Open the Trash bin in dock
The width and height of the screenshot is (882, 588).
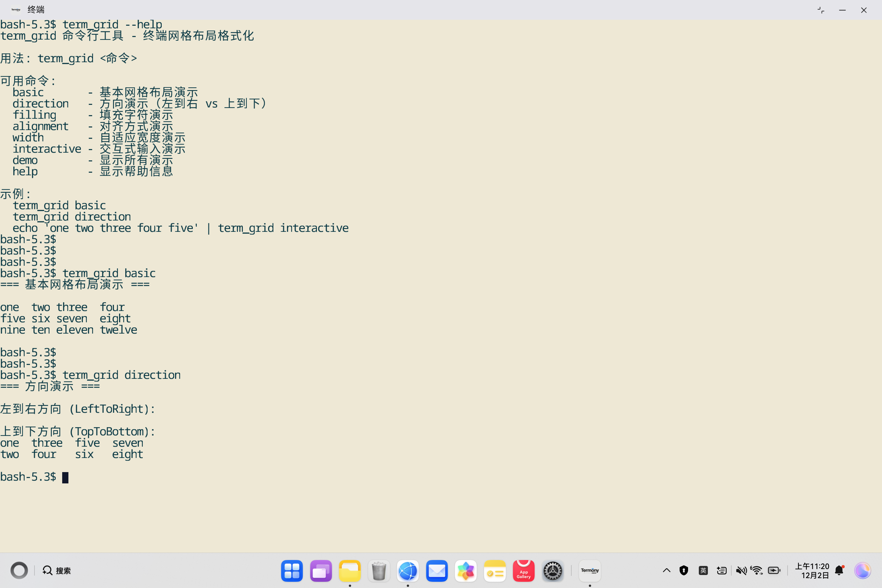[x=379, y=571]
